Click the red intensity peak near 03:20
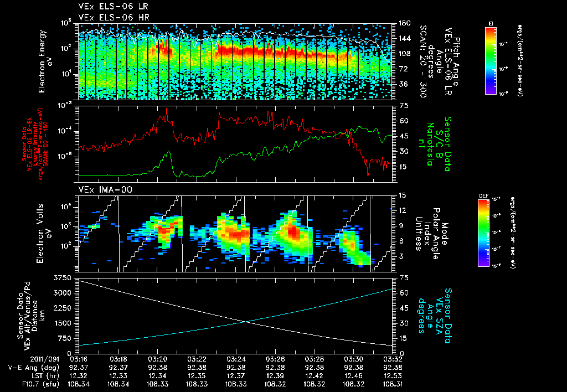This screenshot has width=567, height=392. click(167, 109)
